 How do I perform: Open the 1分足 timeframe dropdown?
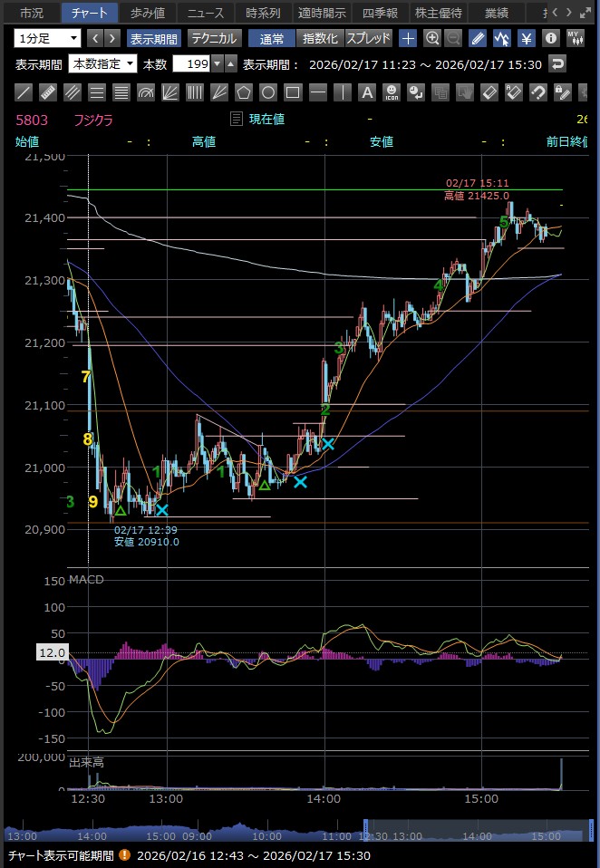[x=47, y=38]
